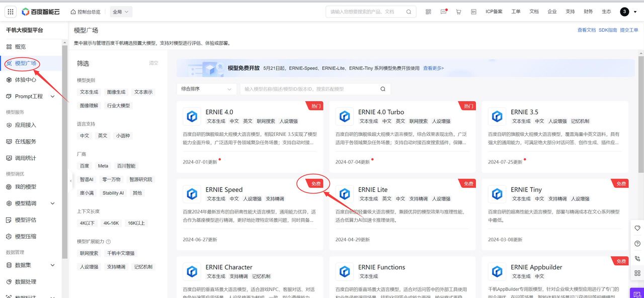This screenshot has height=298, width=644.
Task: Open the QR code icon in header
Action: click(x=428, y=12)
